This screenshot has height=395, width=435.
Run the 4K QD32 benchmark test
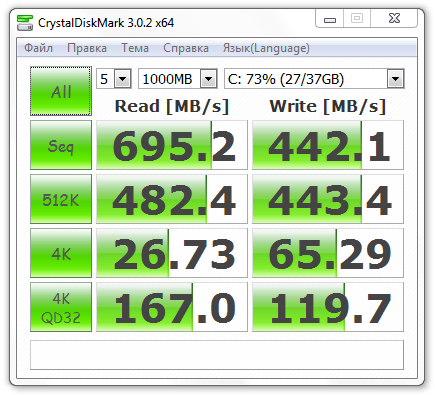[61, 307]
